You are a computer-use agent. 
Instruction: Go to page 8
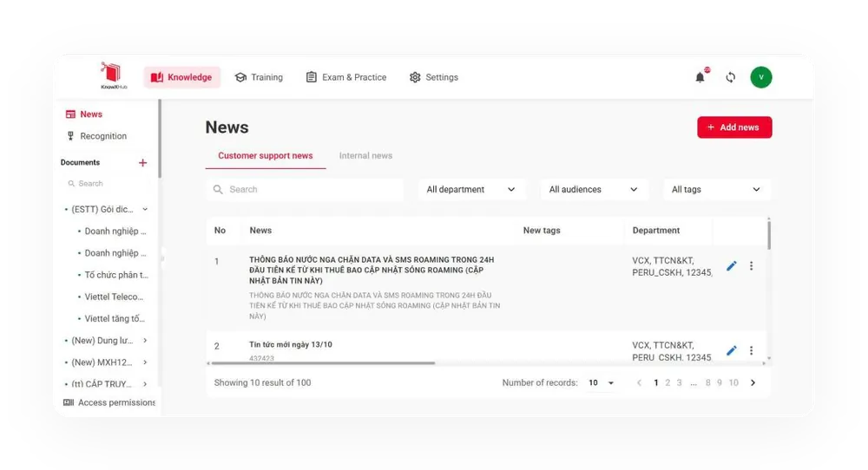coord(708,382)
